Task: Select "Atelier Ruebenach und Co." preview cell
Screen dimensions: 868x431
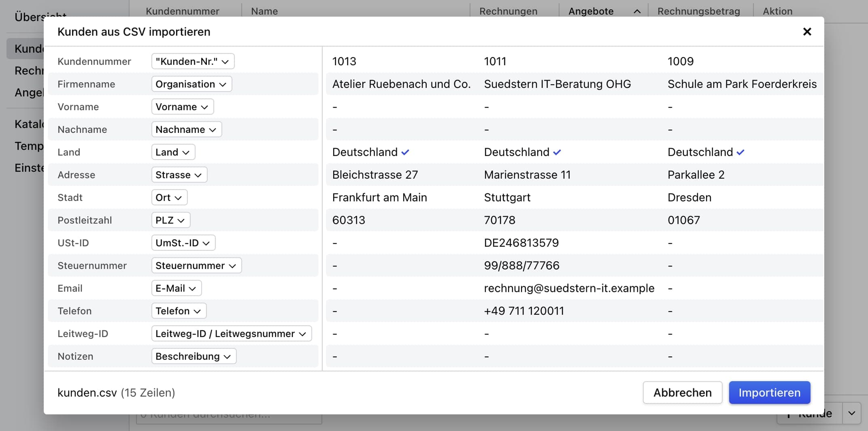Action: coord(401,84)
